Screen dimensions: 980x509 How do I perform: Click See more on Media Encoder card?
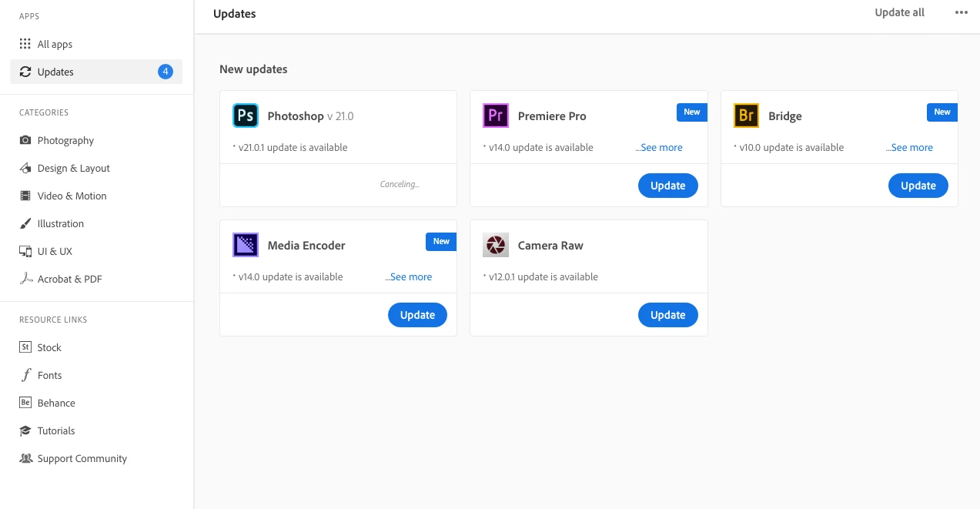pos(409,276)
